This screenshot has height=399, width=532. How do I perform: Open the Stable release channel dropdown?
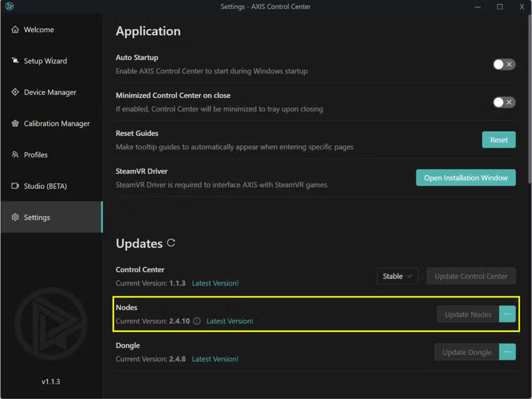pos(397,276)
